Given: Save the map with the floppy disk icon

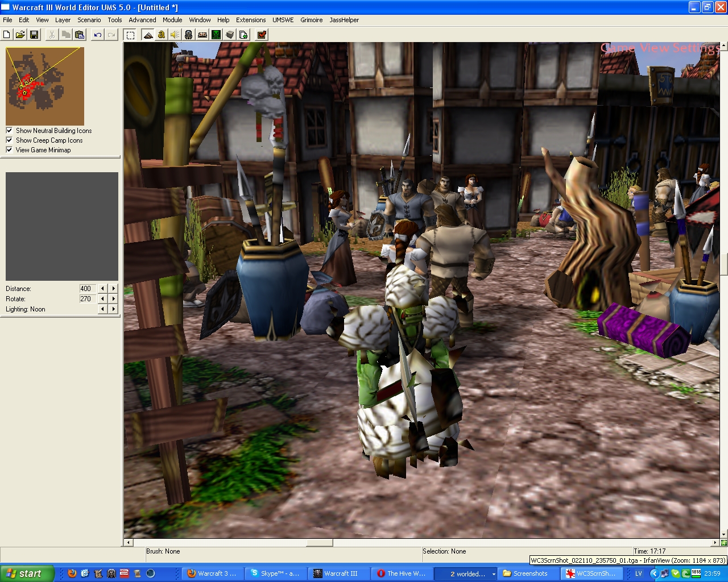Looking at the screenshot, I should pyautogui.click(x=34, y=35).
